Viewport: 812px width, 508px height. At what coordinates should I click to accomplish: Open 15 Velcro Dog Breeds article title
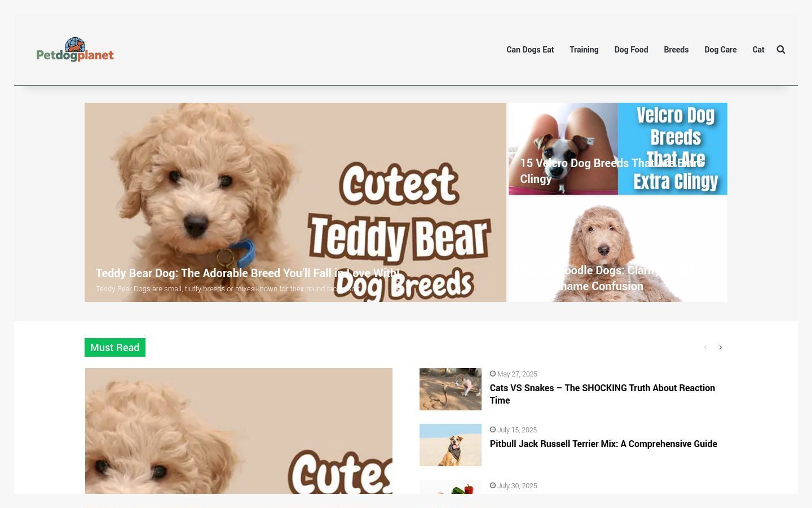pos(611,171)
